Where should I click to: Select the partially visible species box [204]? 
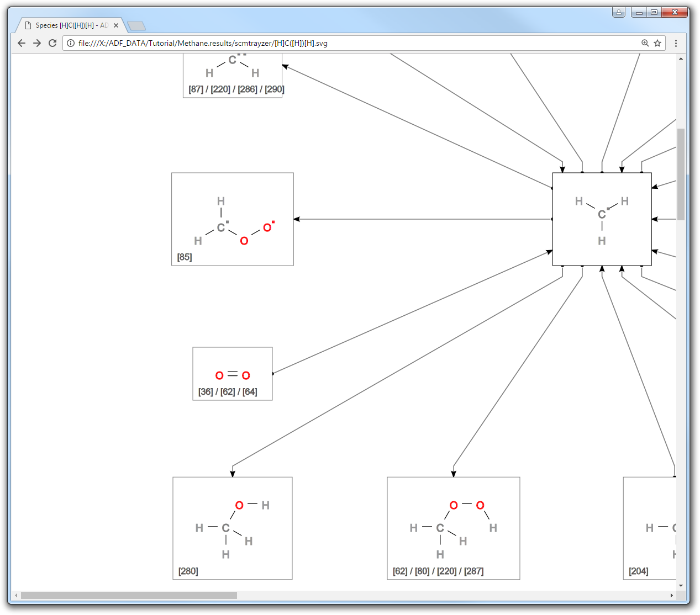coord(650,528)
